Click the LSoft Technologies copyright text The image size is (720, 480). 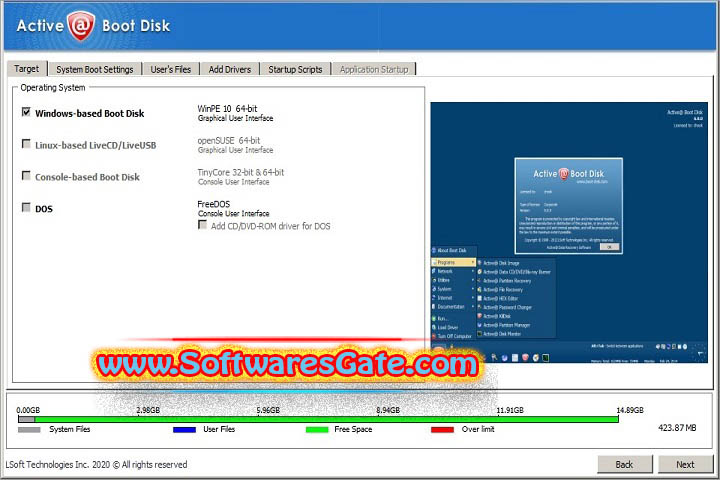(x=96, y=464)
